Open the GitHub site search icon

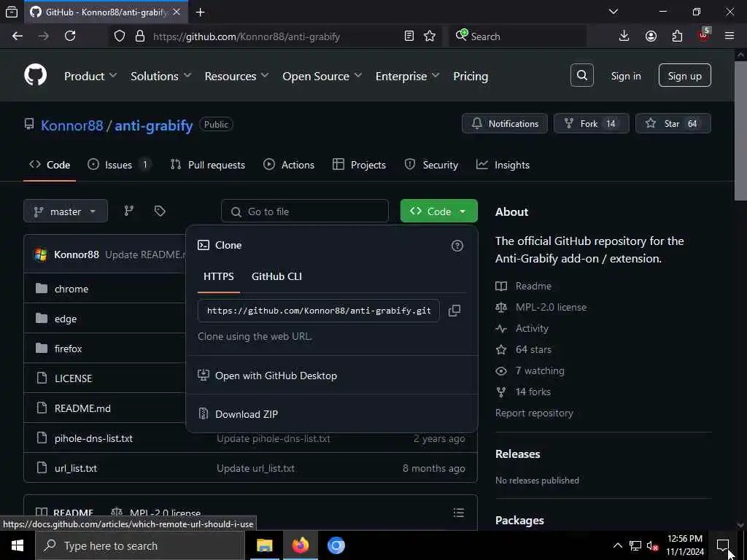[x=581, y=75]
